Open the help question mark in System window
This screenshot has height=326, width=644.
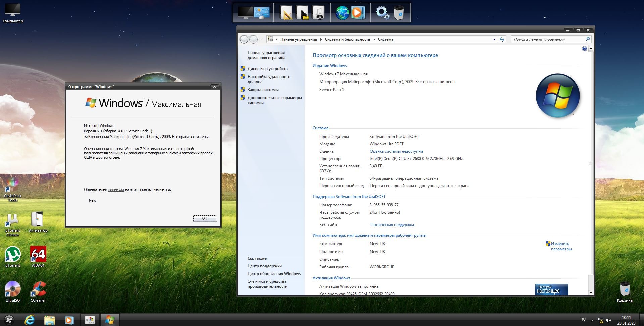tap(584, 49)
